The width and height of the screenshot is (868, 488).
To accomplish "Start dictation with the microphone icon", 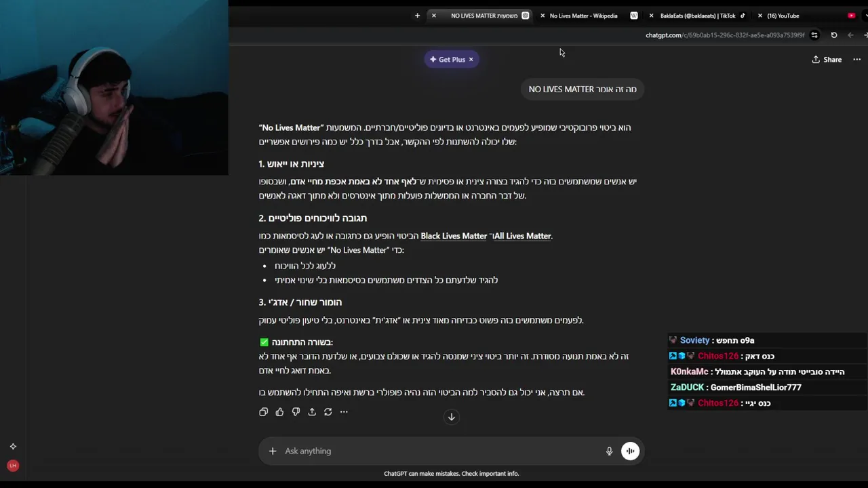I will click(x=609, y=451).
